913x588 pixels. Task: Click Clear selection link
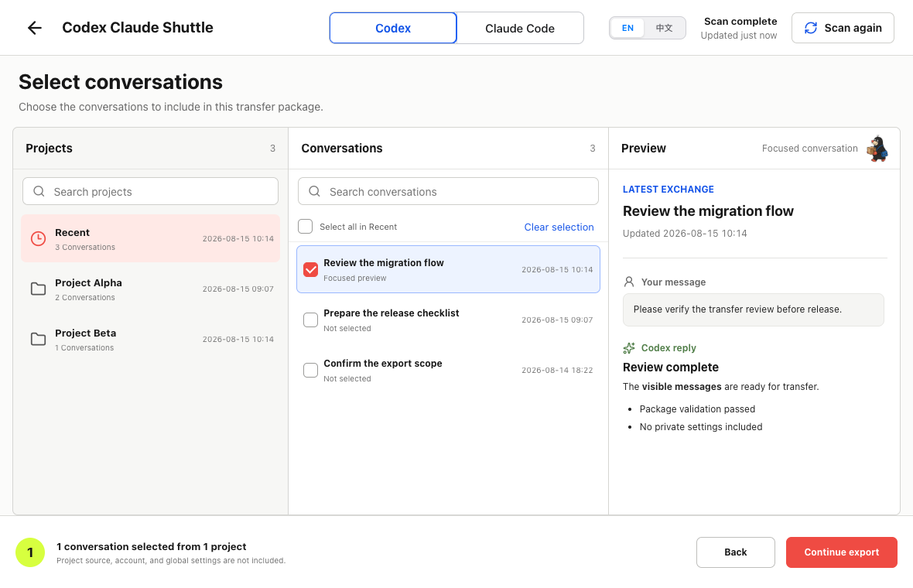pos(559,227)
